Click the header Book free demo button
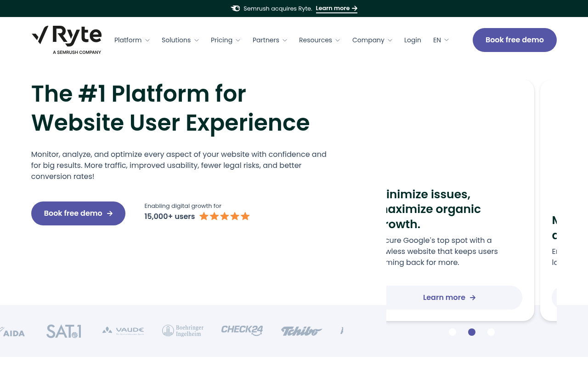This screenshot has width=588, height=368. (514, 40)
